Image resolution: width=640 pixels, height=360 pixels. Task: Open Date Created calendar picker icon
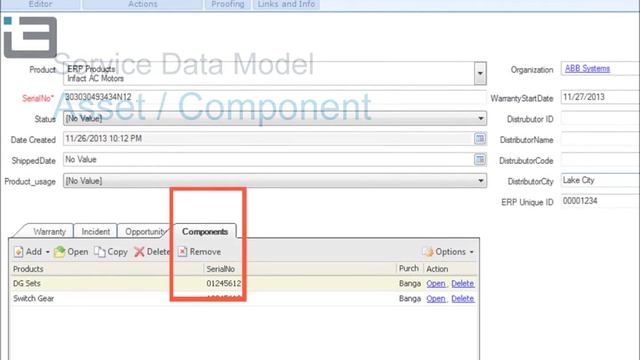click(x=480, y=139)
